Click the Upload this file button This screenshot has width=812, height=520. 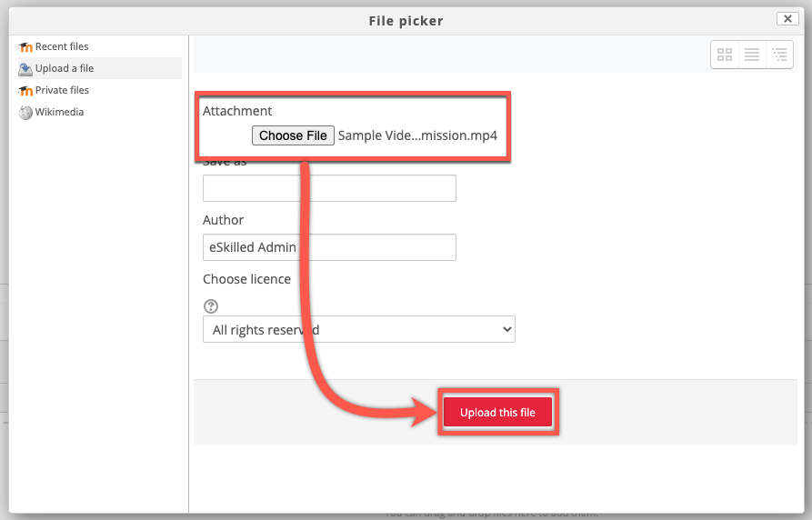[497, 412]
